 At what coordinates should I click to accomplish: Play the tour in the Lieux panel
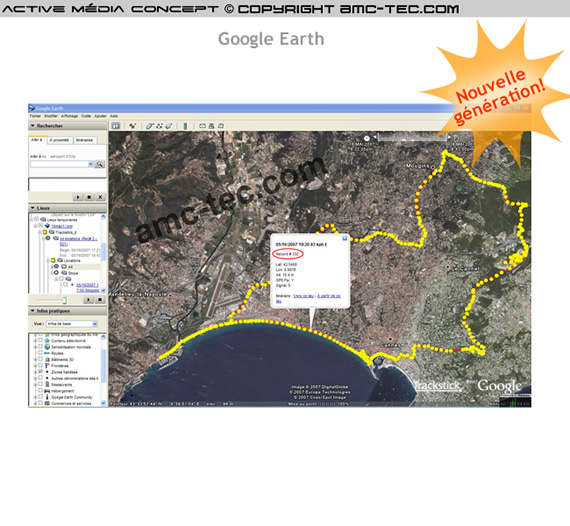coord(88,300)
